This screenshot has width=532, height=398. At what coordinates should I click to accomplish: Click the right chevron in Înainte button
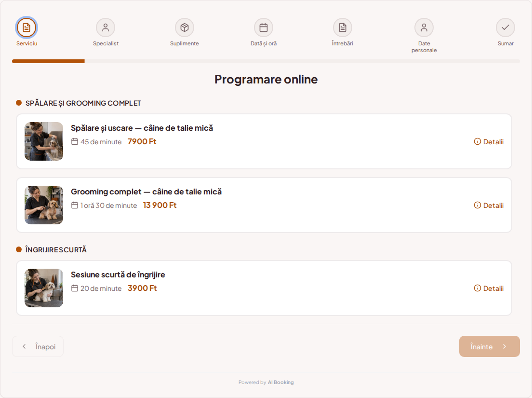click(x=505, y=346)
